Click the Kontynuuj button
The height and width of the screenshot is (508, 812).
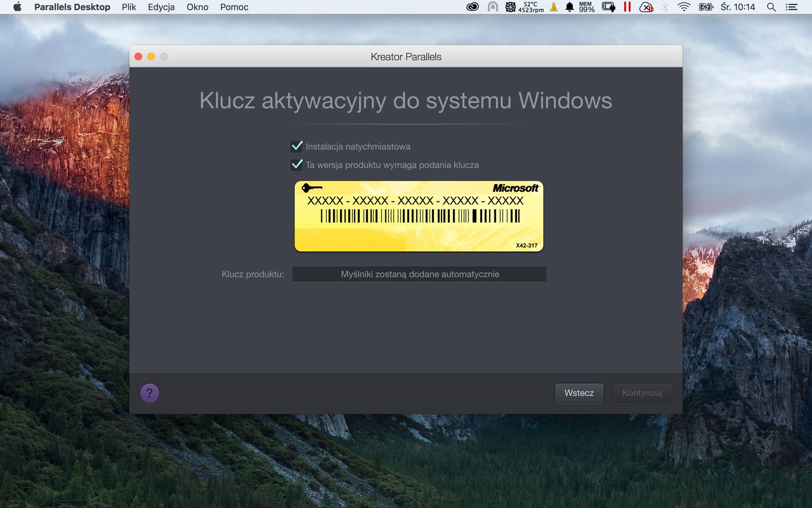tap(642, 393)
